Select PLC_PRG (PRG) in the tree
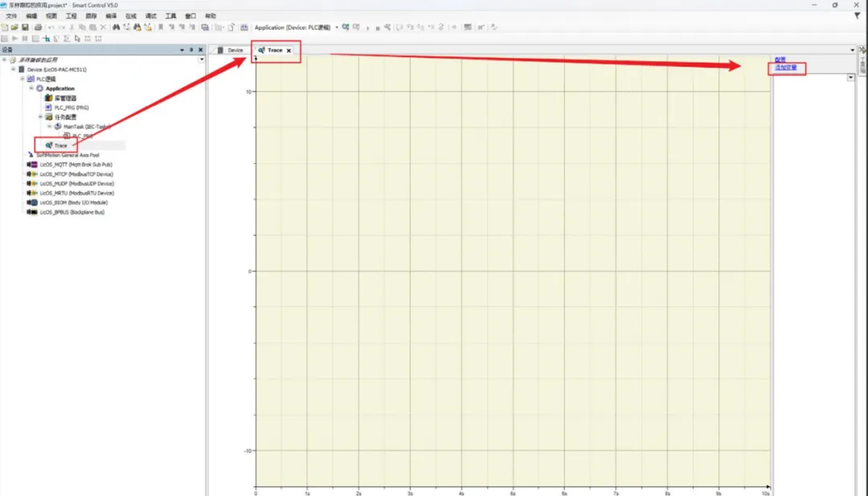Screen dimensions: 868x496 (x=71, y=108)
